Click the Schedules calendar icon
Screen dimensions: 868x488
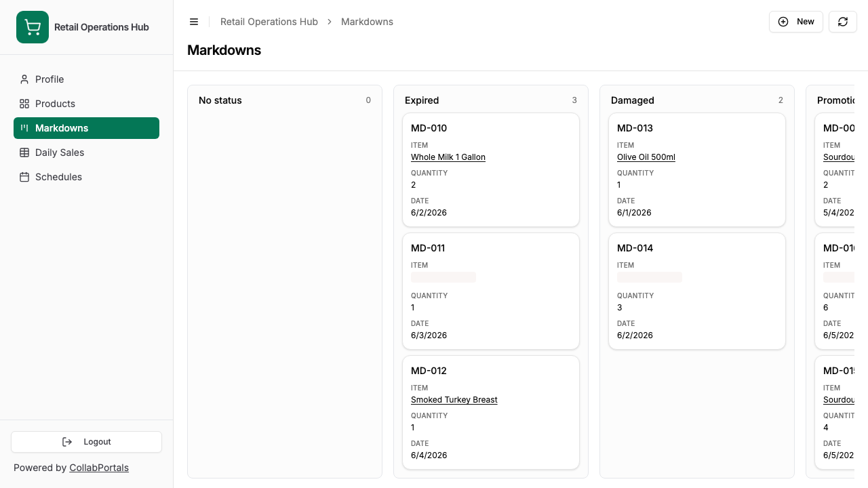24,177
